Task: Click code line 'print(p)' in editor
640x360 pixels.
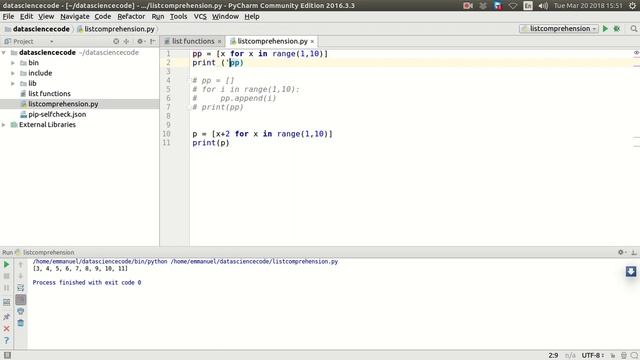Action: tap(211, 143)
